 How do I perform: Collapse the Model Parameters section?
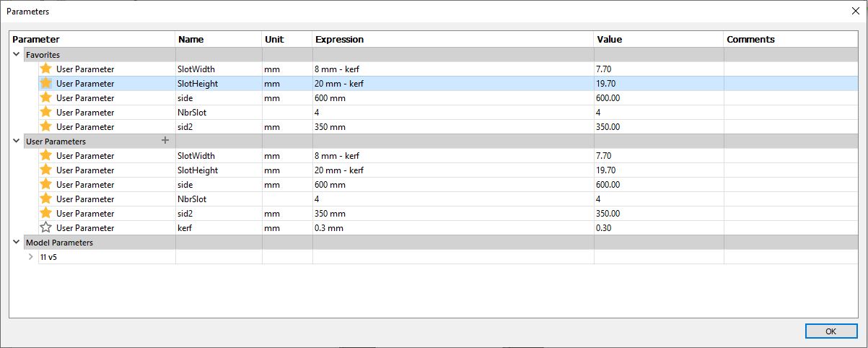[17, 242]
